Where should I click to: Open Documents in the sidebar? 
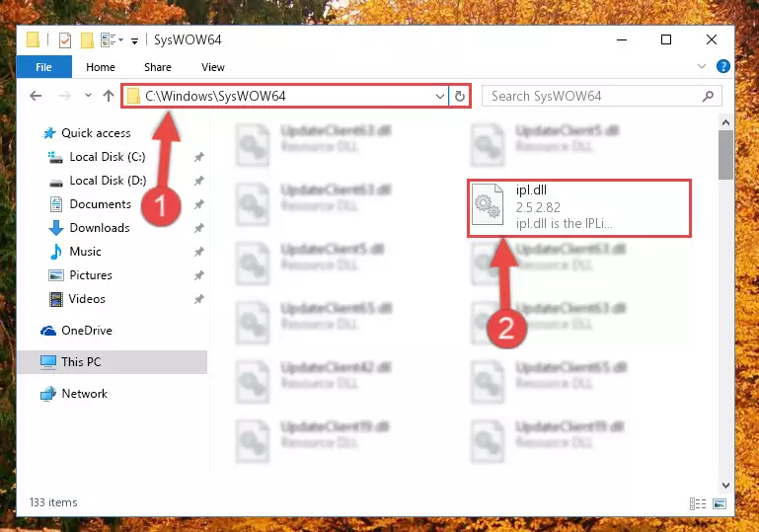pyautogui.click(x=101, y=204)
